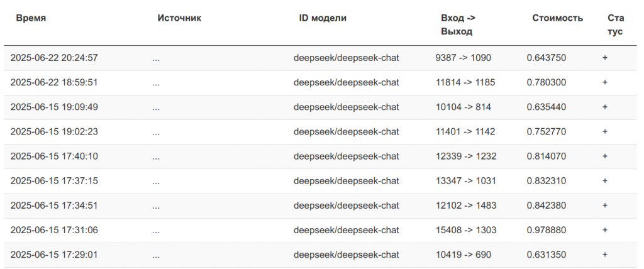Click the plus status for cost 0.780300
The width and height of the screenshot is (644, 269).
click(604, 82)
